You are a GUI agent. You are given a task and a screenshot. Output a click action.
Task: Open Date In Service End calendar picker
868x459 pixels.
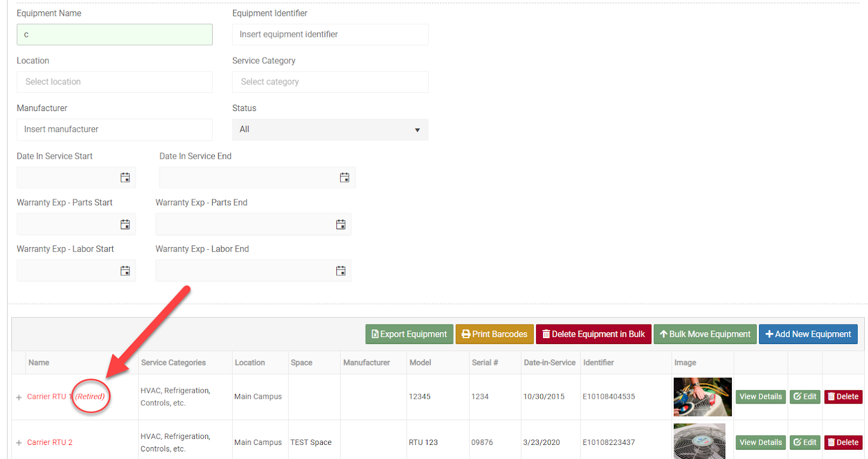[344, 178]
